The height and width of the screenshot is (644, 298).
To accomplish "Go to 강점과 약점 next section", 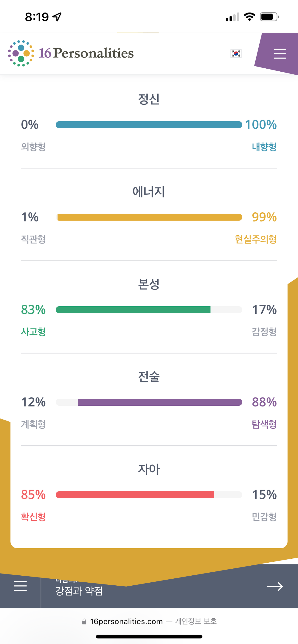I will pyautogui.click(x=79, y=591).
